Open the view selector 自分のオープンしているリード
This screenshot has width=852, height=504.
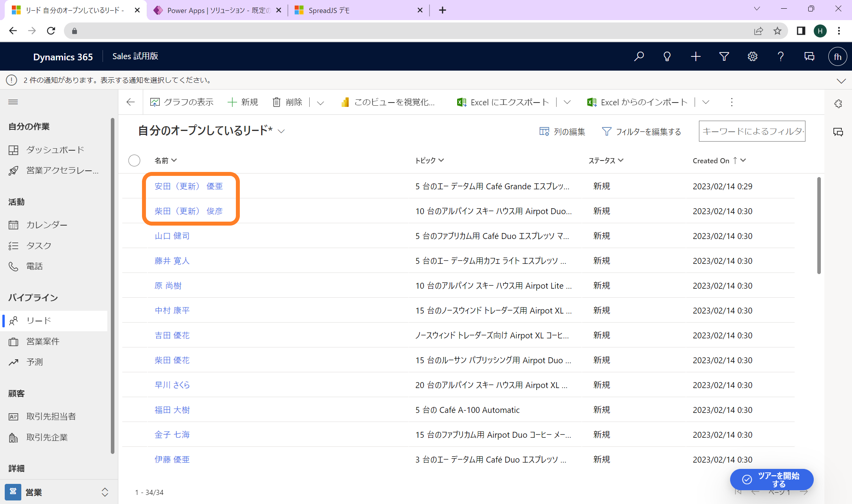211,131
